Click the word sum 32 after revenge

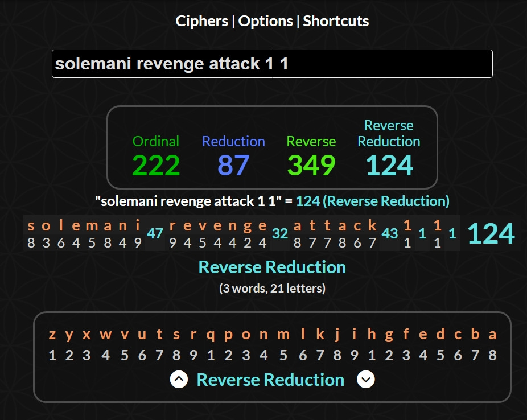click(x=280, y=233)
